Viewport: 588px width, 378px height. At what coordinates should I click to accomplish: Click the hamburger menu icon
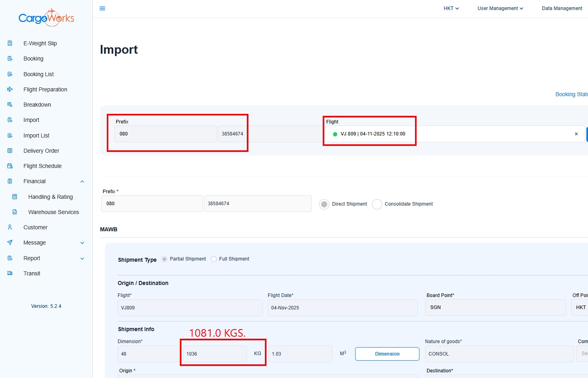click(x=102, y=8)
